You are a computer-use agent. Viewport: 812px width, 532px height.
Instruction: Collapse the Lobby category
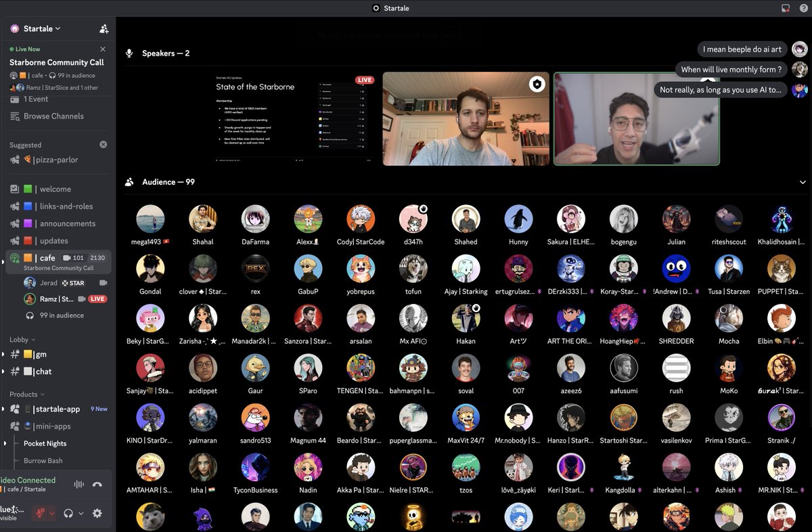coord(22,340)
